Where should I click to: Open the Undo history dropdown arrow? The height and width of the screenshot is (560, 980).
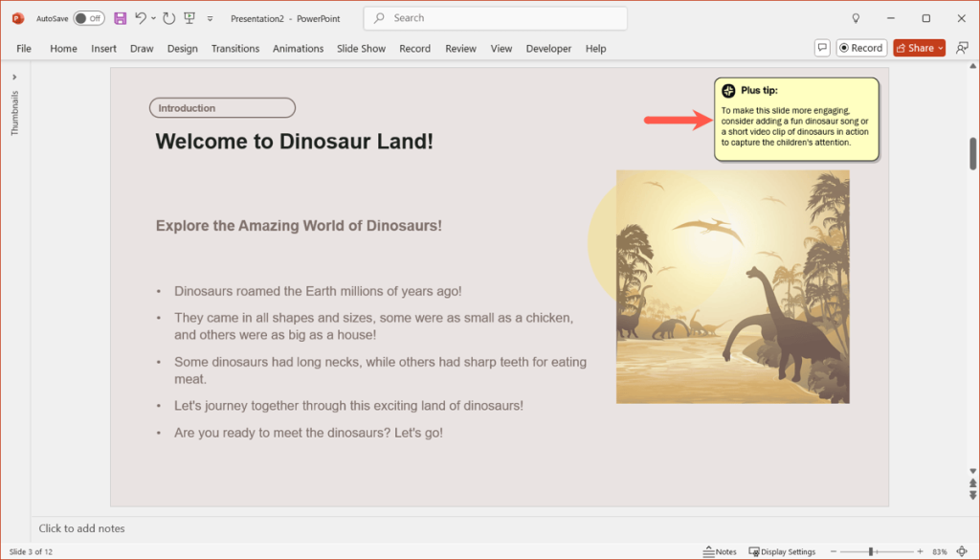click(153, 18)
